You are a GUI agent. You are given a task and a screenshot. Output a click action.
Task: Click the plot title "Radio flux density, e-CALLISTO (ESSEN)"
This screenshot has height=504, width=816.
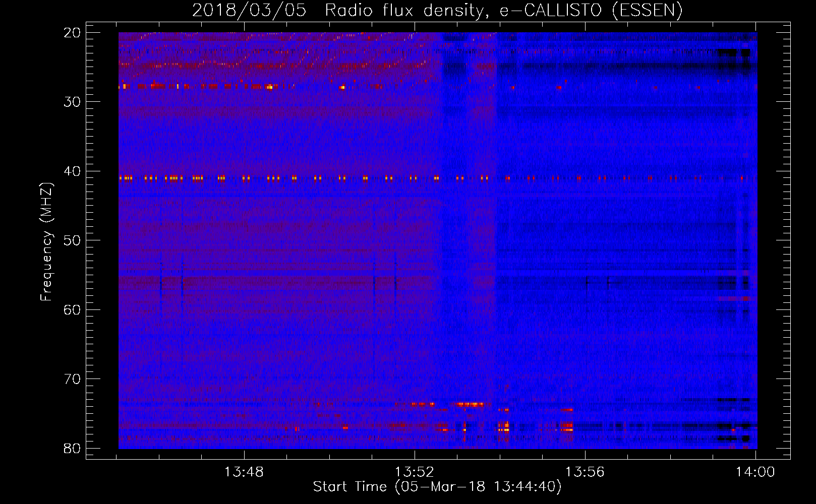(x=503, y=10)
